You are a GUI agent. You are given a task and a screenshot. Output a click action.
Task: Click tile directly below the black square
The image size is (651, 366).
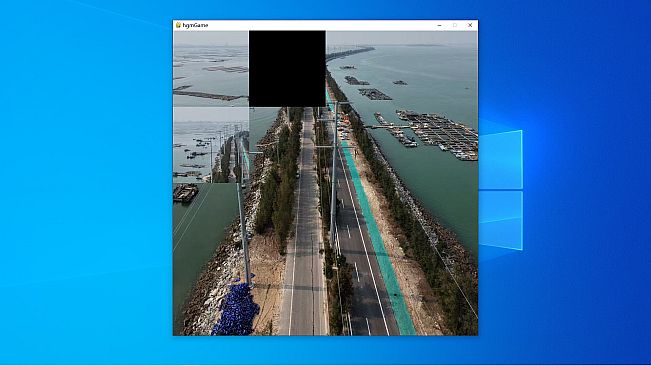287,145
